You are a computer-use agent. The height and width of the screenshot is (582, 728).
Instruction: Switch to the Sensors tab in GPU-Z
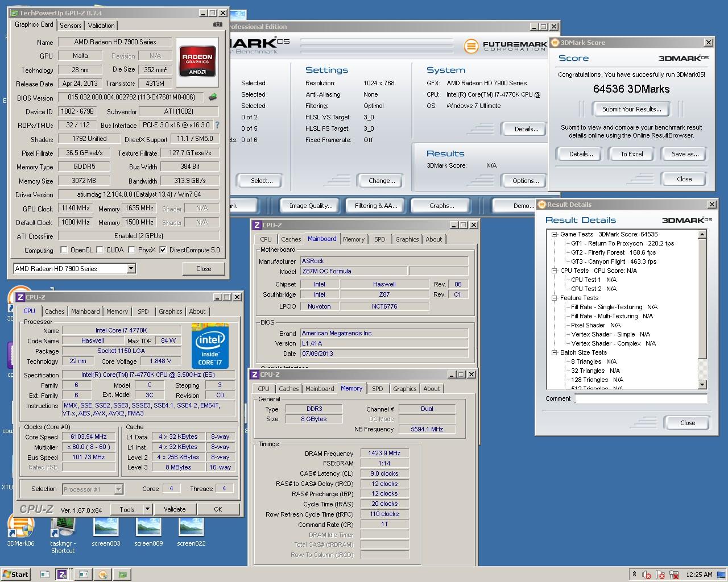click(x=71, y=26)
